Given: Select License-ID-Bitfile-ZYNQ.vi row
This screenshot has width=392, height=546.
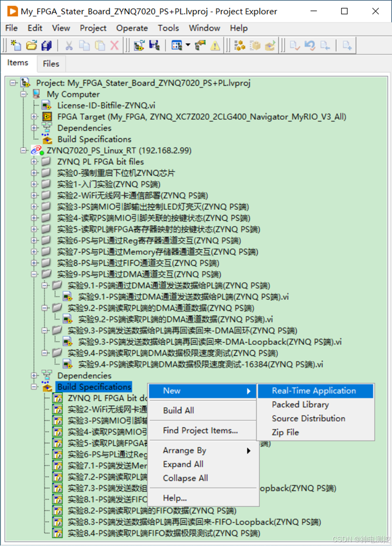Looking at the screenshot, I should click(x=106, y=105).
